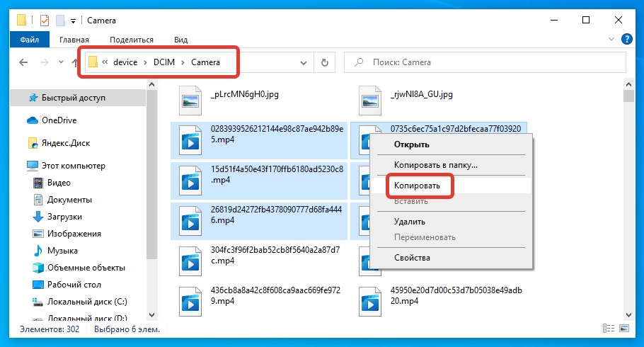Select Удалить from the context menu

pos(409,222)
